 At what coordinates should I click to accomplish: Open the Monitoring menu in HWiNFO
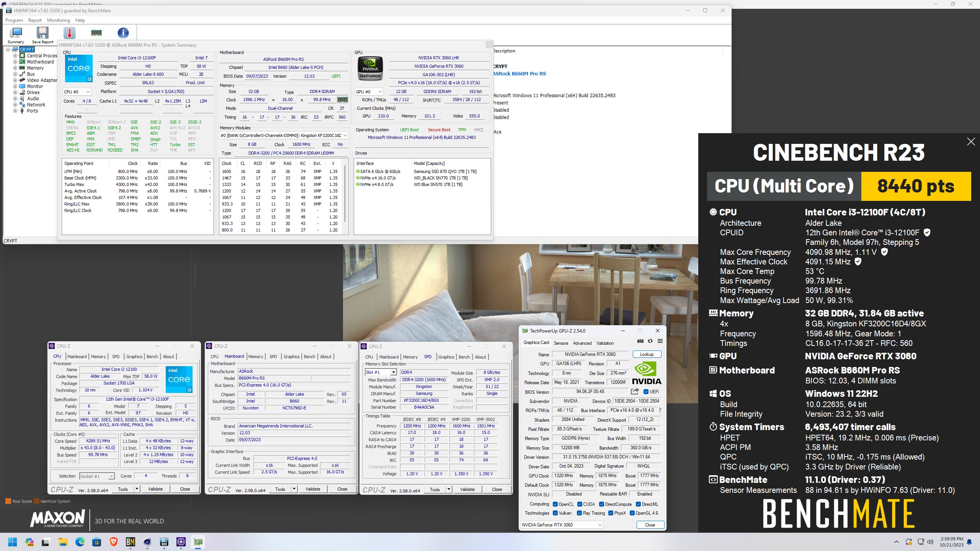(x=59, y=20)
